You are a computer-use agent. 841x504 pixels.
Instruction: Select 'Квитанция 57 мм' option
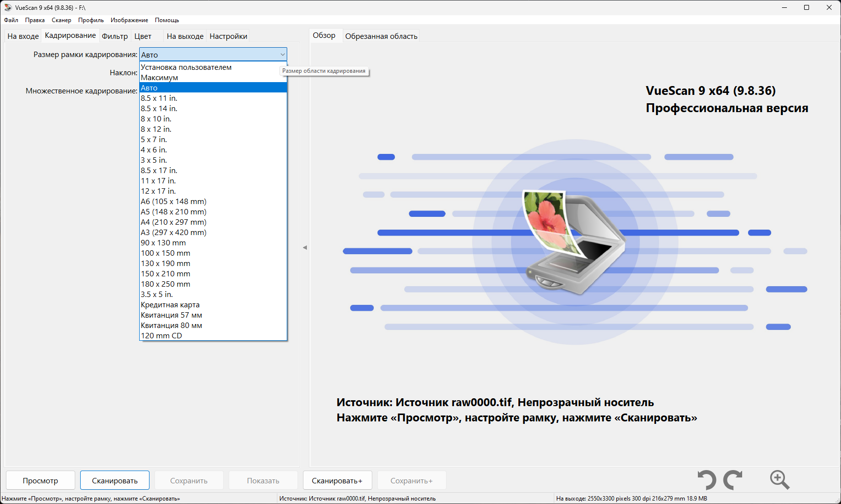[213, 315]
